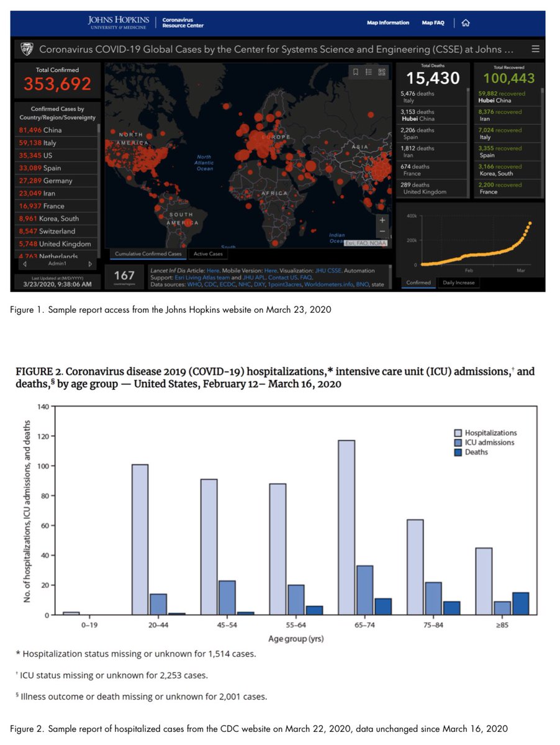The height and width of the screenshot is (745, 560).
Task: Select the Daily Increase chart tab
Action: point(458,282)
